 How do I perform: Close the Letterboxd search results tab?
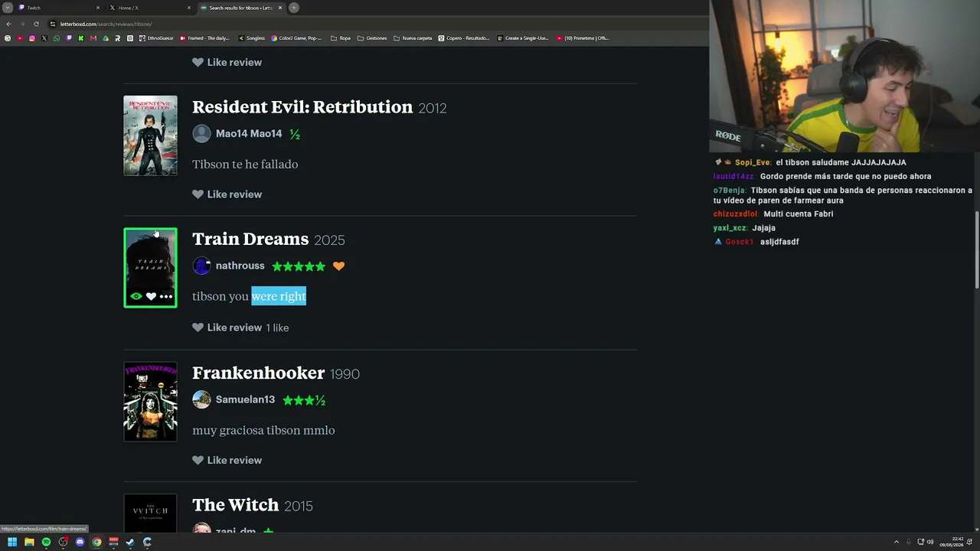[280, 8]
